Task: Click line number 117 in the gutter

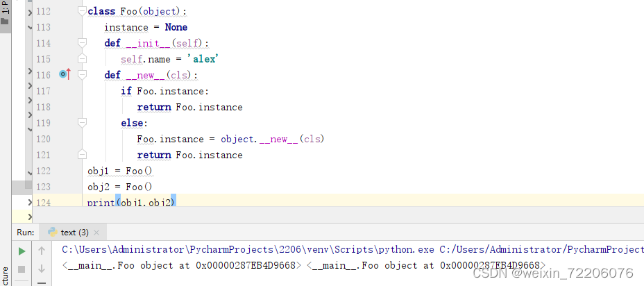Action: (44, 91)
